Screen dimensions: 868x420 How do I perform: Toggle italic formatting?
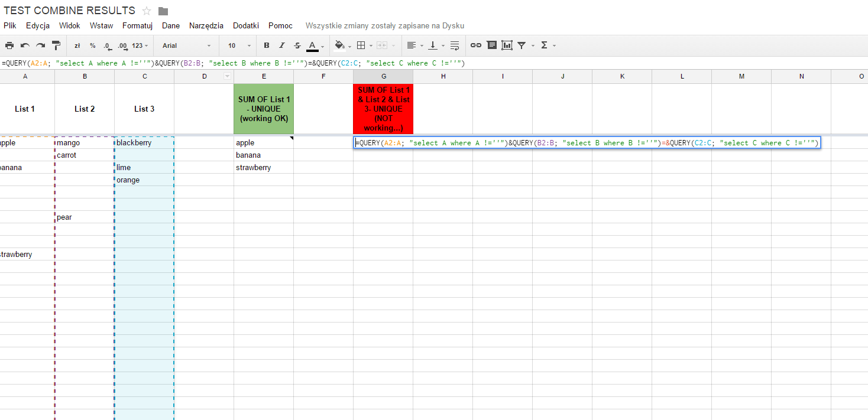(x=282, y=45)
